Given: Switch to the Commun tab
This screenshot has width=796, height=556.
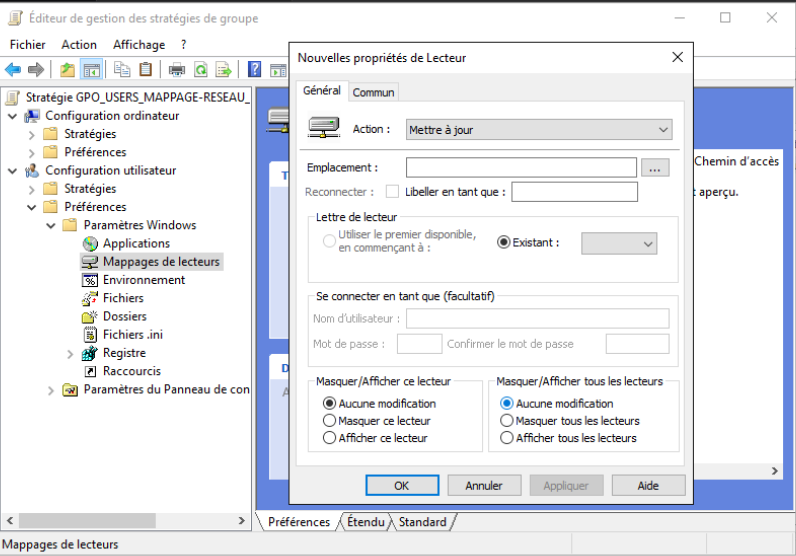Looking at the screenshot, I should (373, 92).
